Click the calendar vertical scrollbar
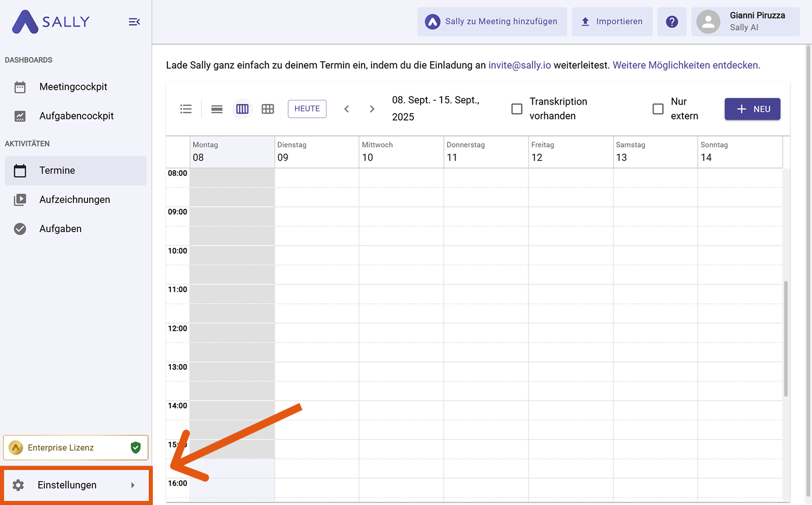This screenshot has width=812, height=505. pos(786,338)
